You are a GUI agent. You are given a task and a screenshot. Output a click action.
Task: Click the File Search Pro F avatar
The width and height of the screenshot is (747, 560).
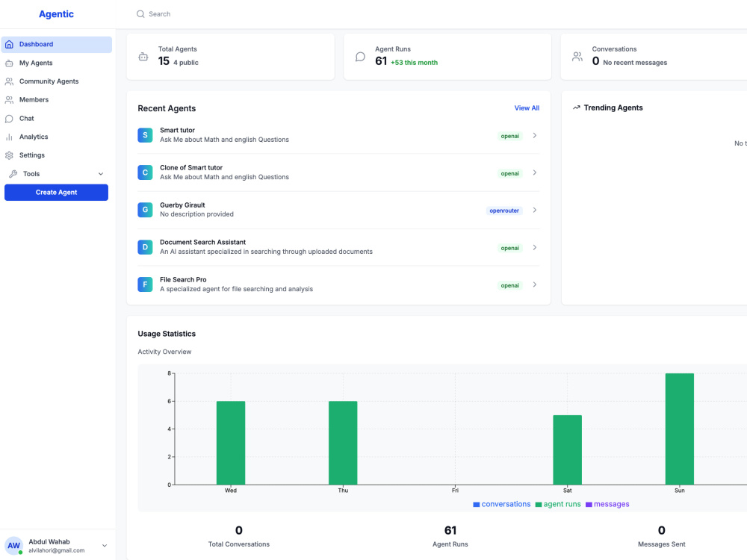tap(146, 284)
